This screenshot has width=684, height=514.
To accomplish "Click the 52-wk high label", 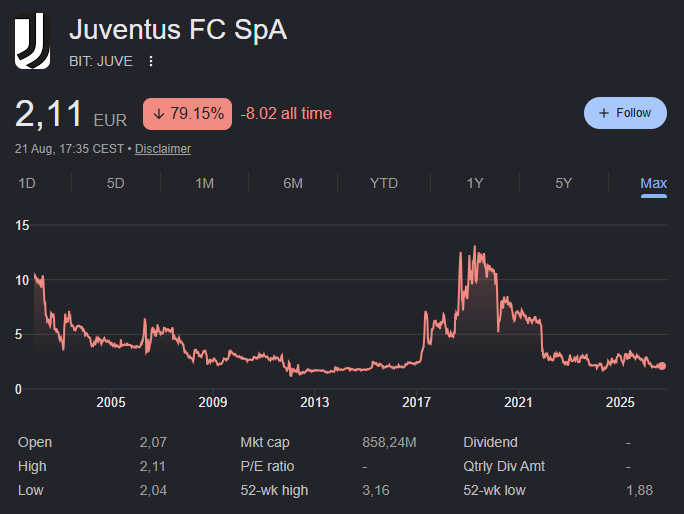I will 274,490.
